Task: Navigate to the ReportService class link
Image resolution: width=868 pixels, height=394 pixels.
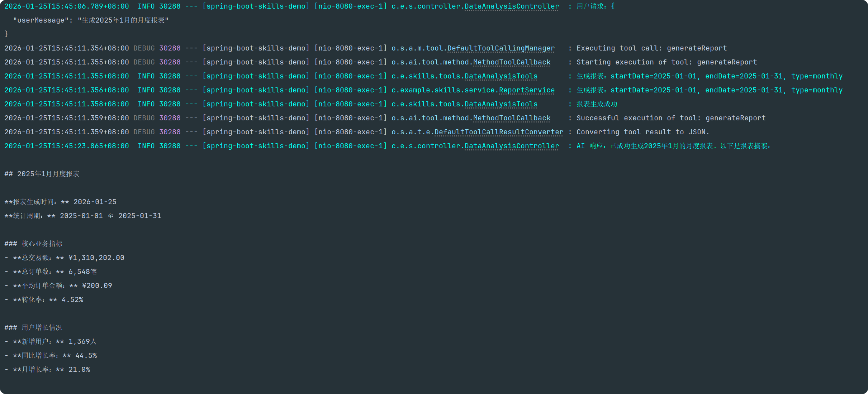Action: tap(527, 90)
